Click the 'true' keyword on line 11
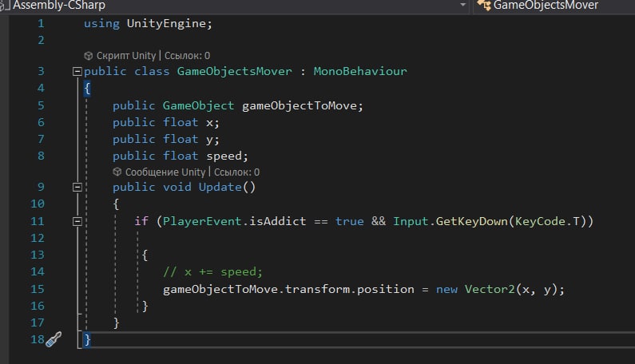Image resolution: width=635 pixels, height=364 pixels. 349,221
